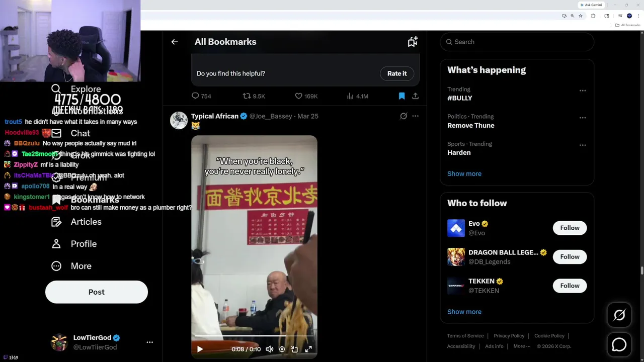This screenshot has width=644, height=362.
Task: Open the Evo profile avatar
Action: tap(456, 228)
